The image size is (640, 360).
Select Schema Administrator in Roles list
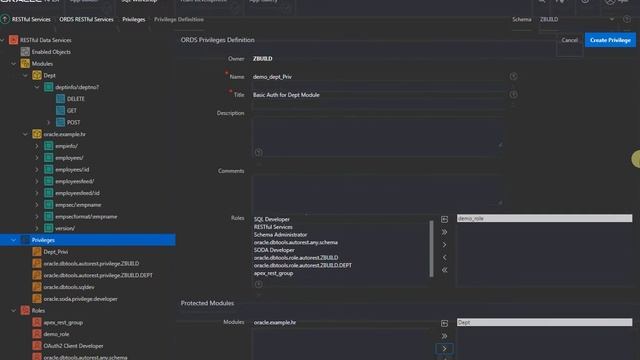point(280,235)
